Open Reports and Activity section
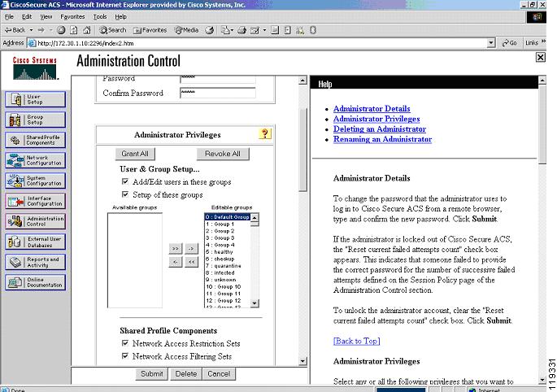557x392 pixels. (36, 262)
